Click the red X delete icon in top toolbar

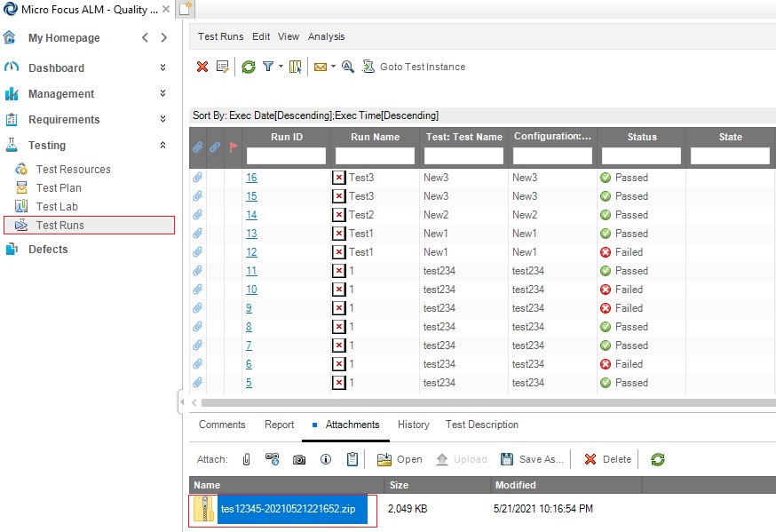(x=202, y=67)
